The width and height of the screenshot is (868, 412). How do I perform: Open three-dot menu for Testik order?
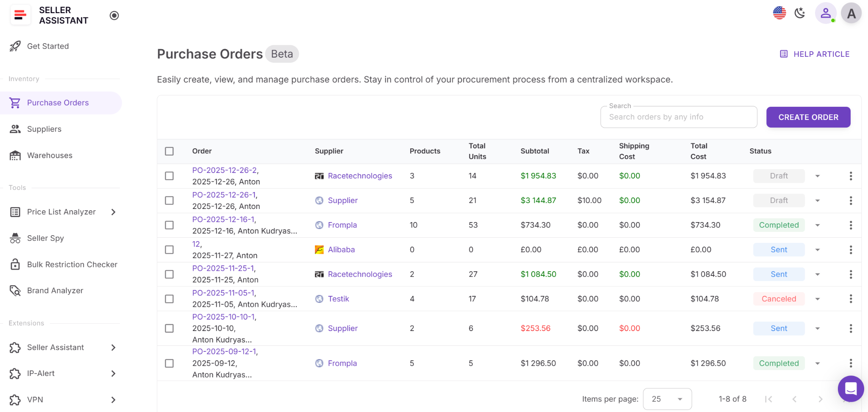(x=851, y=299)
